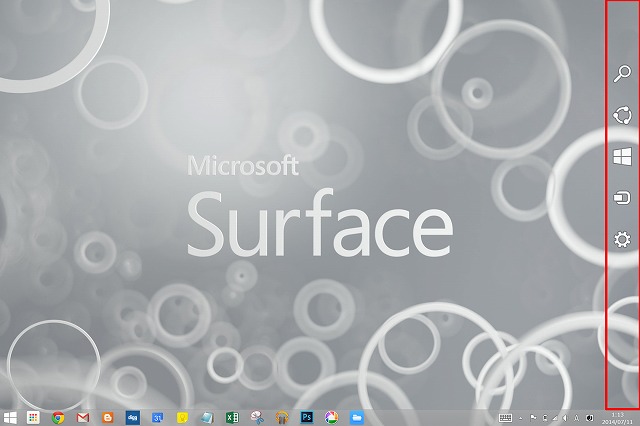Open the touch keyboard in taskbar
The image size is (640, 426).
505,418
